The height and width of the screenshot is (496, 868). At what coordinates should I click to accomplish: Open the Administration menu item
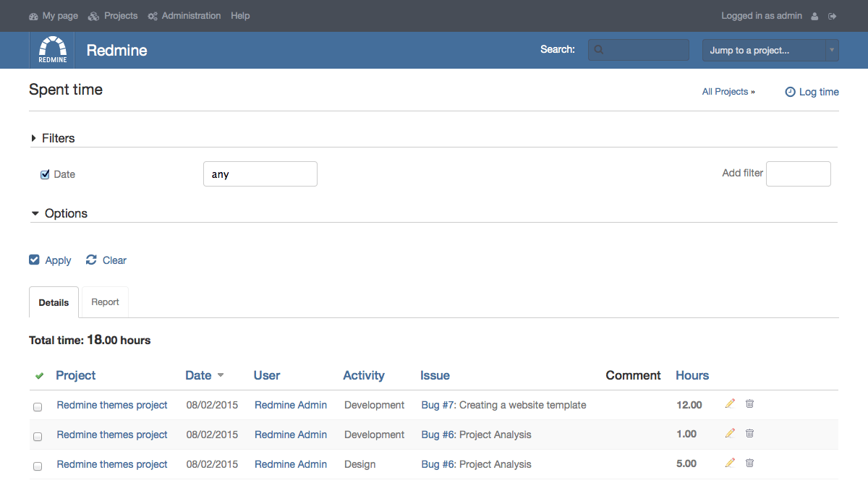(x=191, y=16)
